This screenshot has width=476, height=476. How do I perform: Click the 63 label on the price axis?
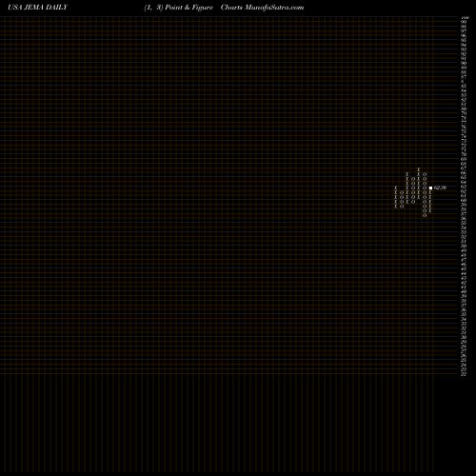(x=464, y=187)
